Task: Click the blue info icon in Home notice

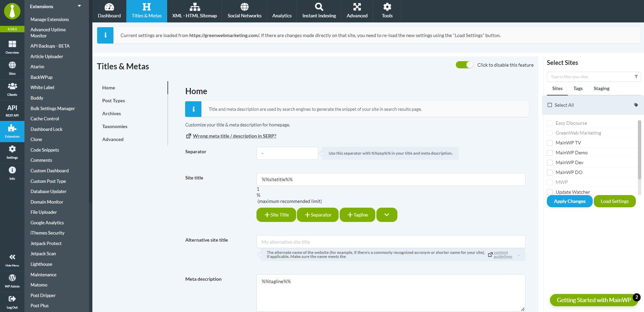Action: point(194,109)
